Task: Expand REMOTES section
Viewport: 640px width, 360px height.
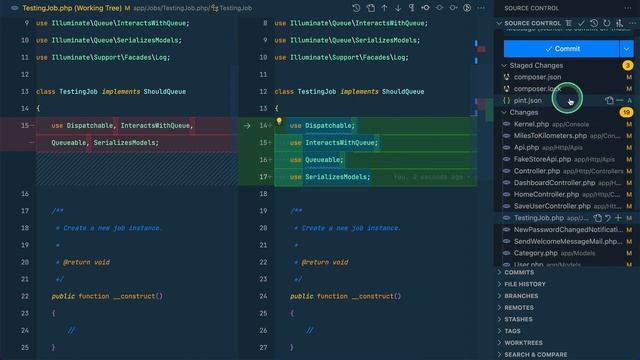Action: pyautogui.click(x=519, y=308)
